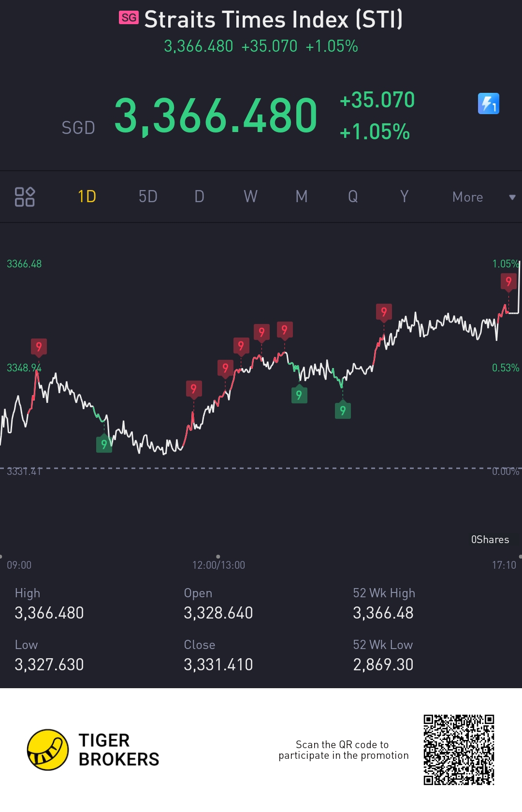This screenshot has width=522, height=812.
Task: Tap the QR code image
Action: pyautogui.click(x=459, y=750)
